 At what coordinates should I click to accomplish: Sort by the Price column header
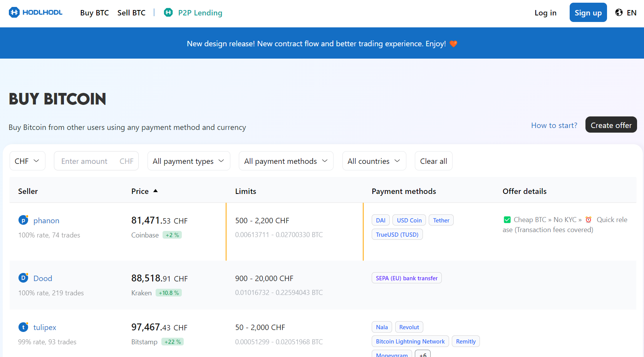point(140,191)
